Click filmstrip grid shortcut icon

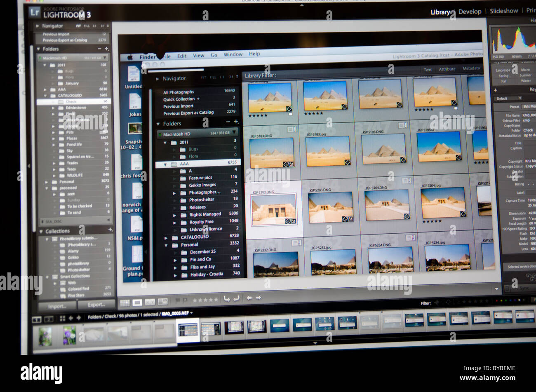[63, 318]
